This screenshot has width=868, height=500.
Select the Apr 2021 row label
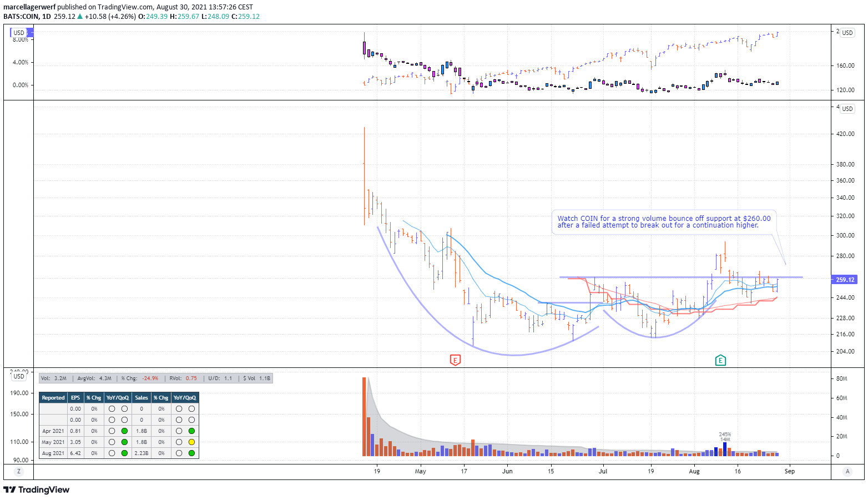coord(53,431)
